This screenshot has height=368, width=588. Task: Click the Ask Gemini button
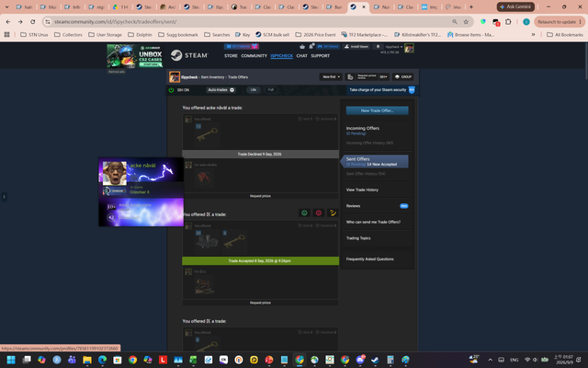click(x=515, y=6)
